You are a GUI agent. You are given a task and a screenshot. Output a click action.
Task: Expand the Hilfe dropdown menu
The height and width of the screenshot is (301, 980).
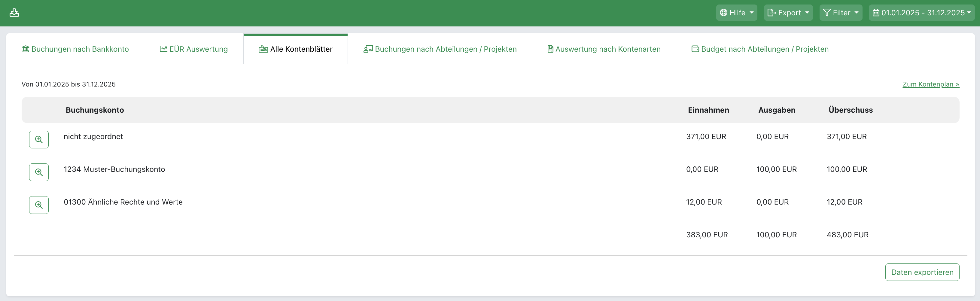(736, 13)
